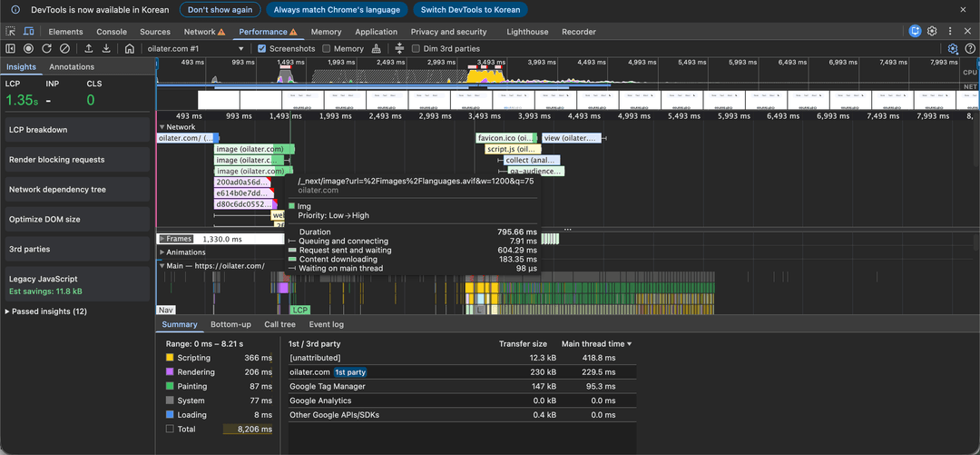The height and width of the screenshot is (455, 980).
Task: Open the Annotations tab
Action: (x=72, y=66)
